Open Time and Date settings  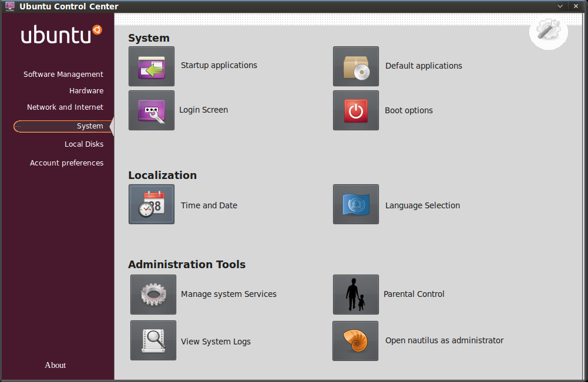(x=152, y=204)
